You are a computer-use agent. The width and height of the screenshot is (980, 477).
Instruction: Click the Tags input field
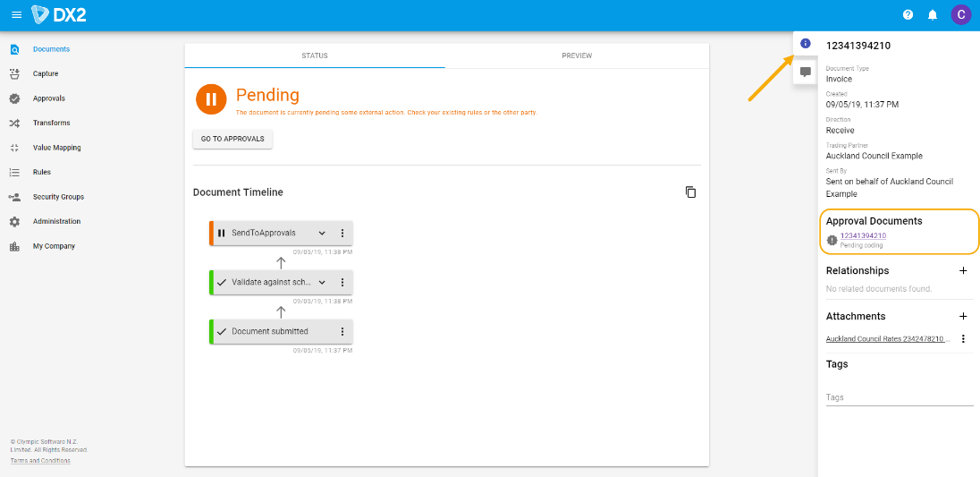tap(899, 397)
